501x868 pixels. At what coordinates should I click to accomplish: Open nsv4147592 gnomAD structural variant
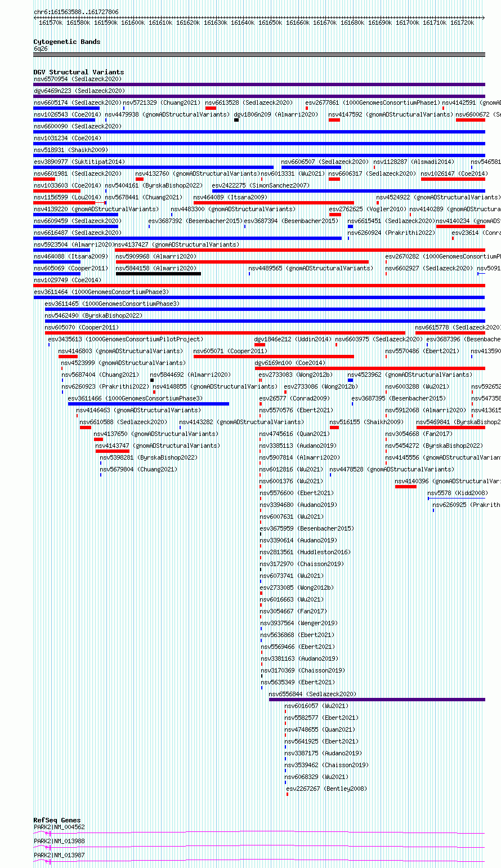[390, 114]
